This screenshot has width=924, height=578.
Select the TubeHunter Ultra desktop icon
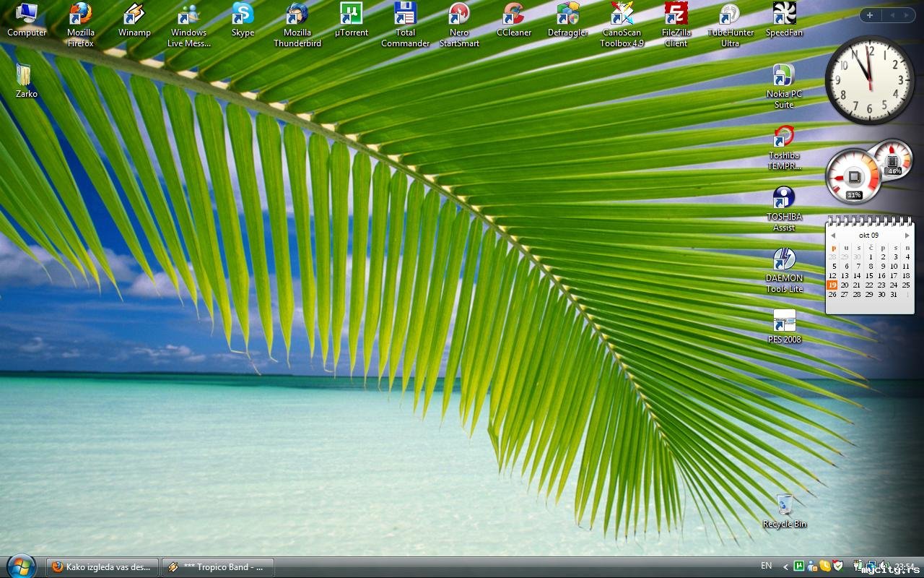pyautogui.click(x=730, y=25)
